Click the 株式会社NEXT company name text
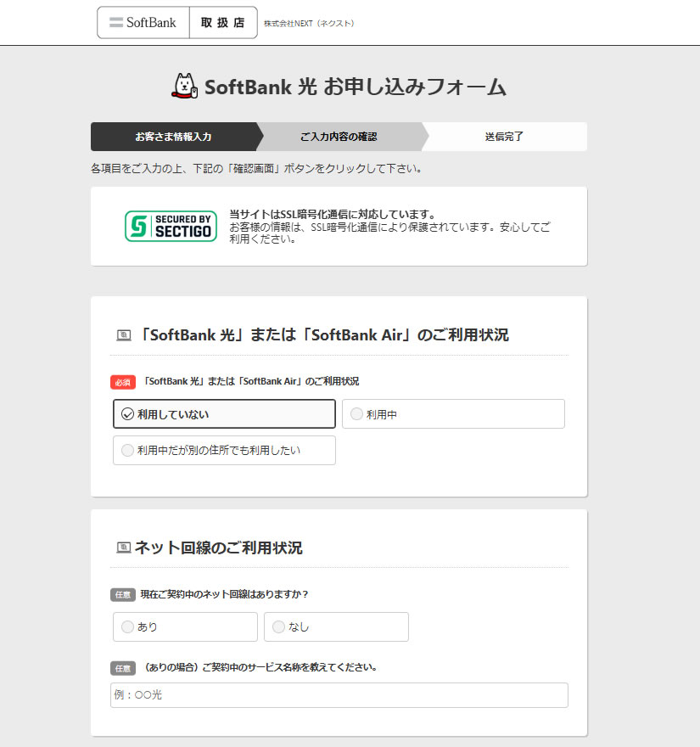 tap(309, 24)
